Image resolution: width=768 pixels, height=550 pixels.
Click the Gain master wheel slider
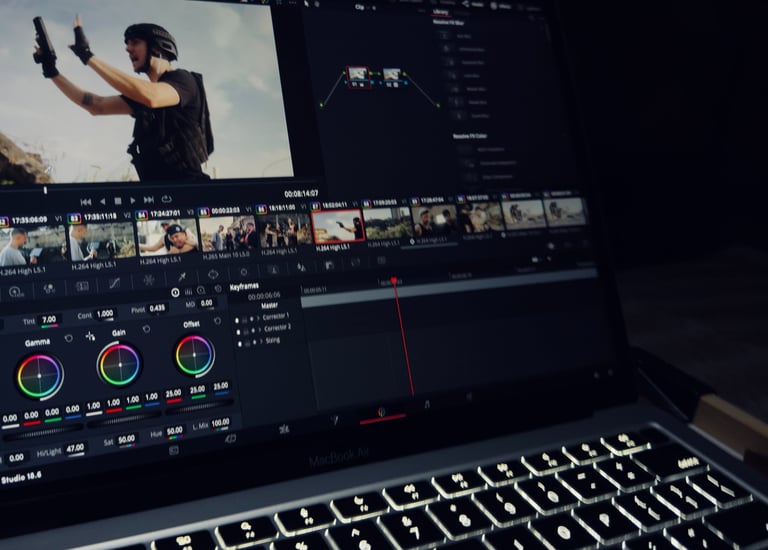click(x=124, y=418)
